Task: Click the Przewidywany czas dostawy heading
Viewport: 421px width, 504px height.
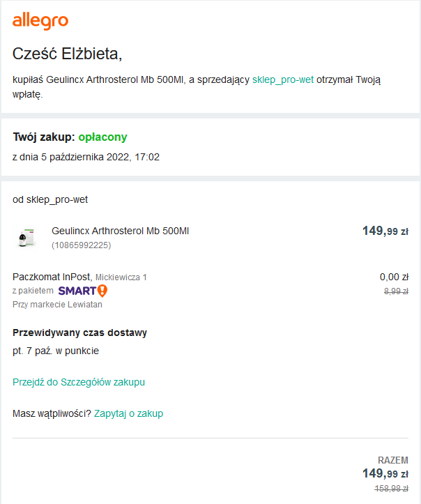Action: (x=79, y=333)
